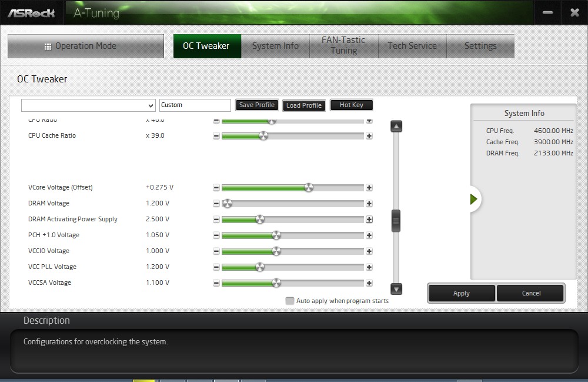The width and height of the screenshot is (588, 382).
Task: Increase DRAM Voltage with plus button
Action: pos(369,204)
